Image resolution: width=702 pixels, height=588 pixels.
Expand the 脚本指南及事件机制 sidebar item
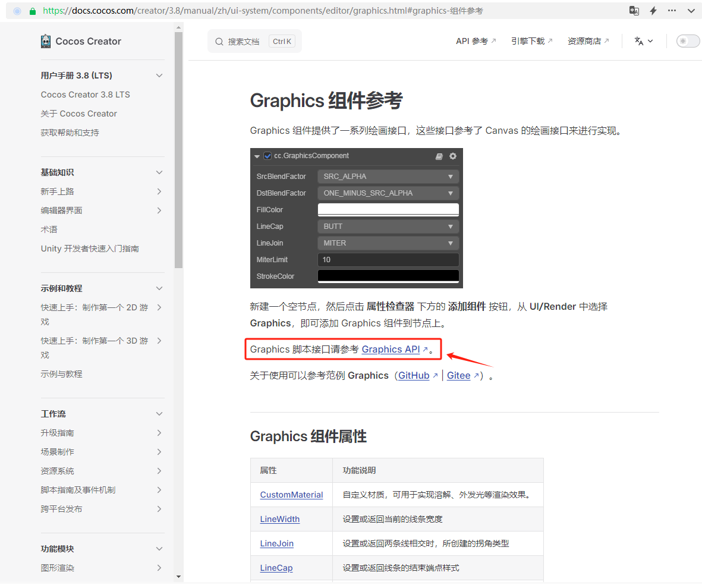(159, 490)
